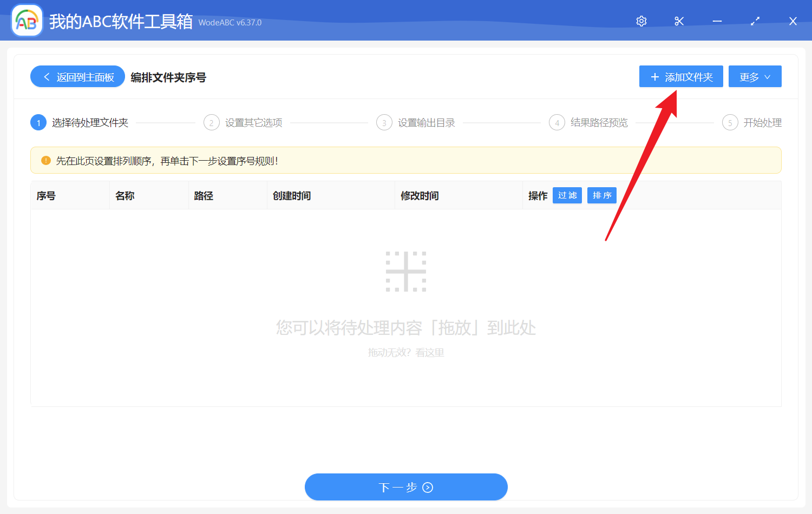Click the step 1 numbered circle icon
The image size is (812, 514).
(x=38, y=122)
